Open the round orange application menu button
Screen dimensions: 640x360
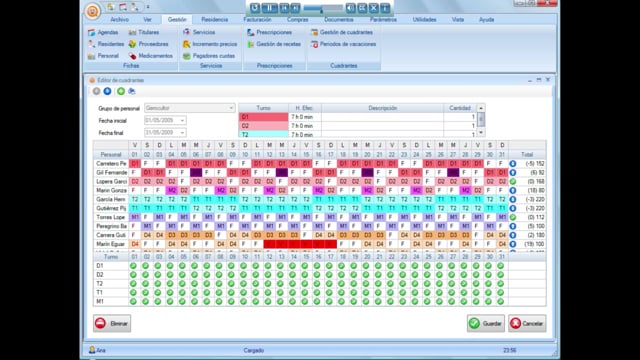[93, 11]
